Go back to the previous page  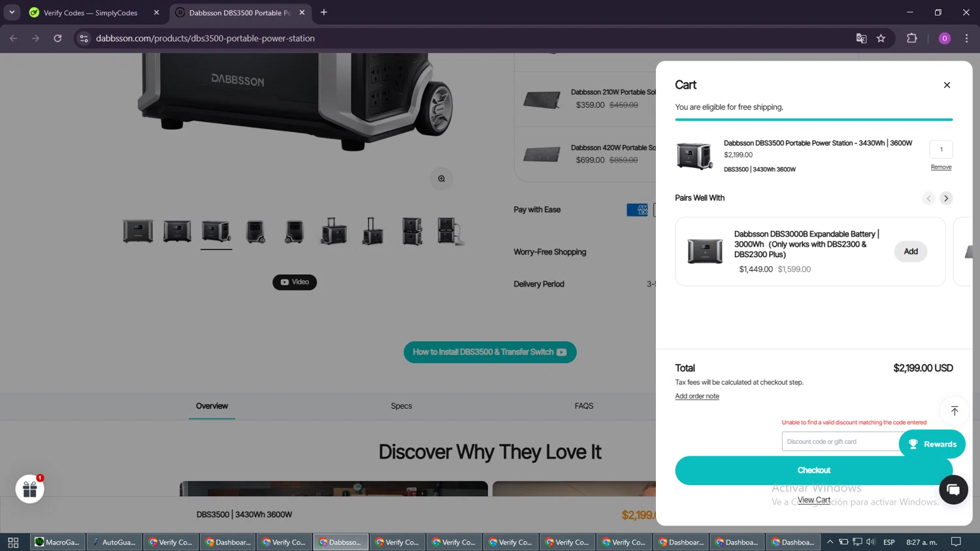(14, 39)
